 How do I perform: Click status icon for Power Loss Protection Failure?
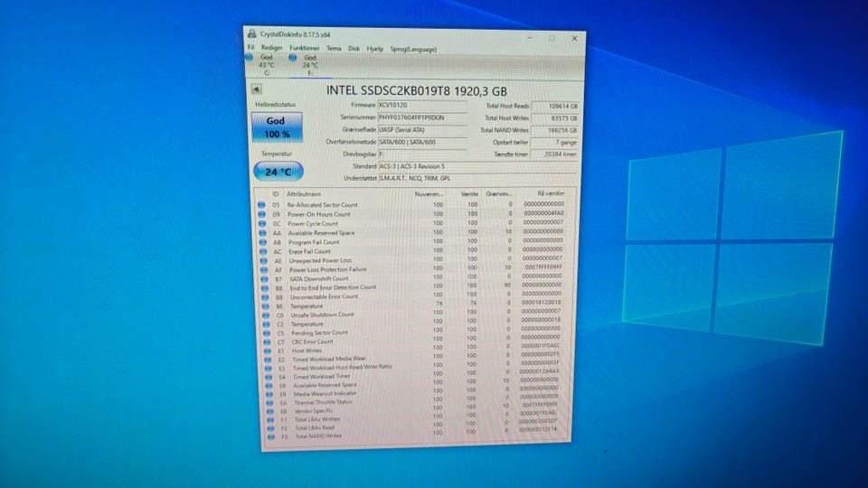(x=264, y=270)
